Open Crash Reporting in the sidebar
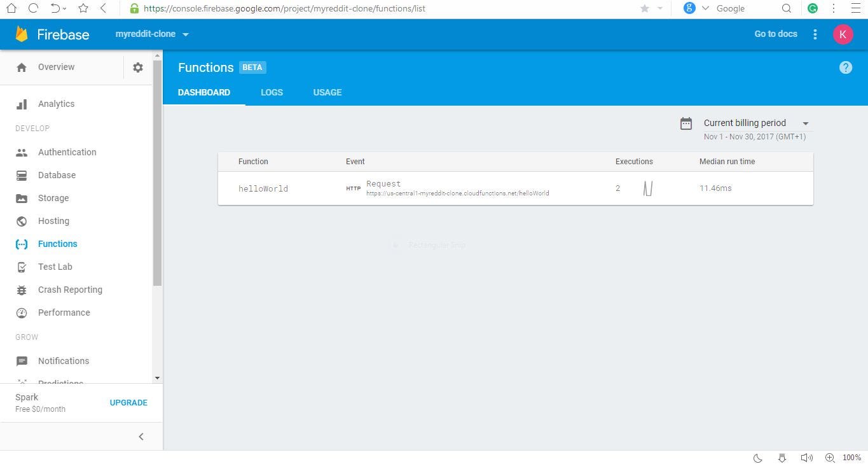 (70, 290)
